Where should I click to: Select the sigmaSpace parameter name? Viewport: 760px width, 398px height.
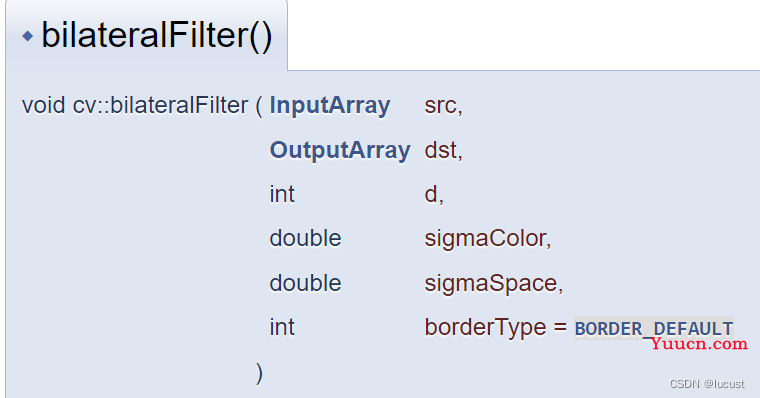(x=491, y=283)
